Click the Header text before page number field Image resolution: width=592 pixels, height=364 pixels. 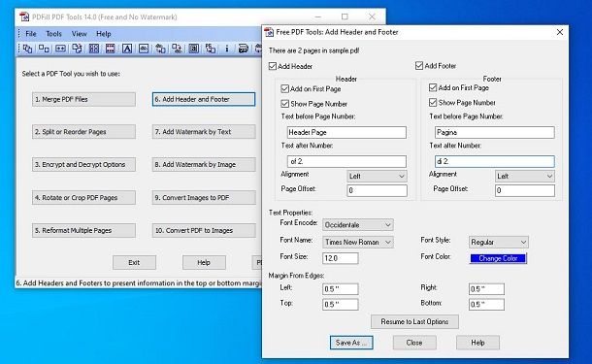[346, 132]
